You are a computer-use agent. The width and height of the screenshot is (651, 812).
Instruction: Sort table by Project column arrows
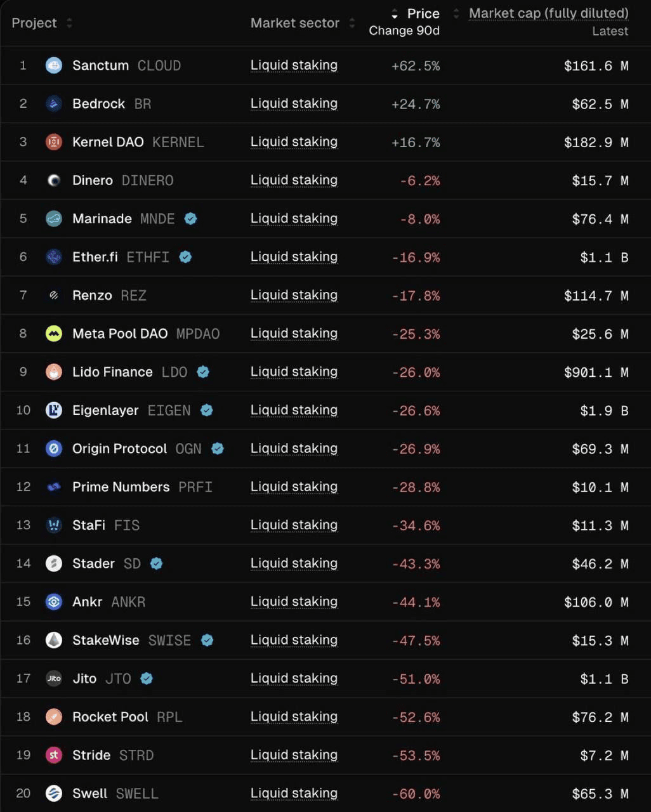pyautogui.click(x=69, y=23)
